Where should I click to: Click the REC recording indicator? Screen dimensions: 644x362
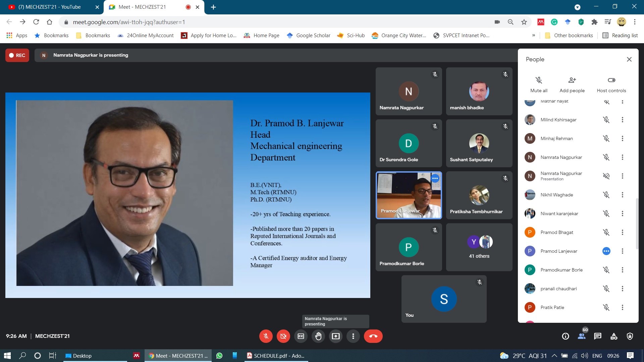tap(17, 55)
